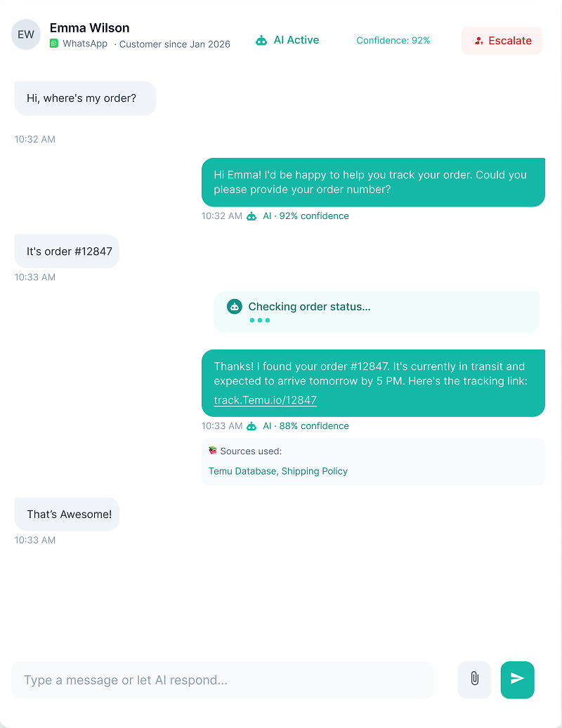
Task: Click the Checking order status typing indicator
Action: pyautogui.click(x=377, y=312)
